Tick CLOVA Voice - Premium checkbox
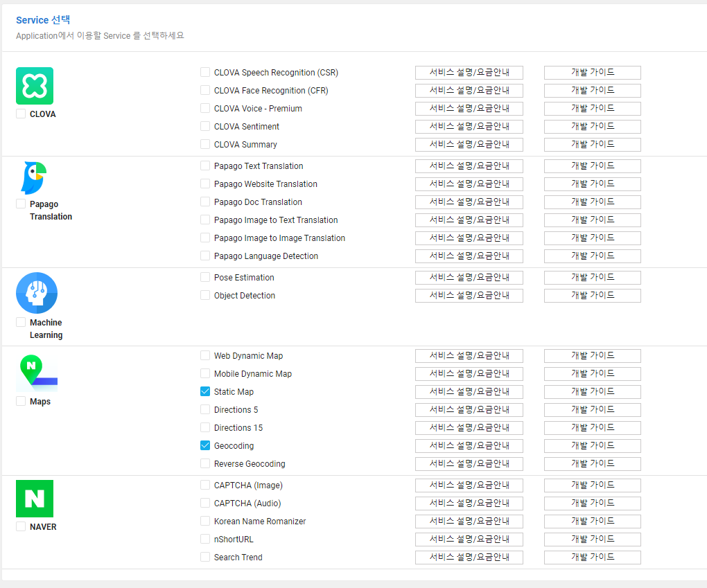The image size is (707, 588). click(205, 108)
